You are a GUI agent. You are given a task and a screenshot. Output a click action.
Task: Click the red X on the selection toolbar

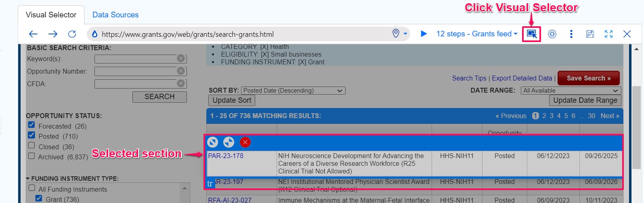coord(245,142)
